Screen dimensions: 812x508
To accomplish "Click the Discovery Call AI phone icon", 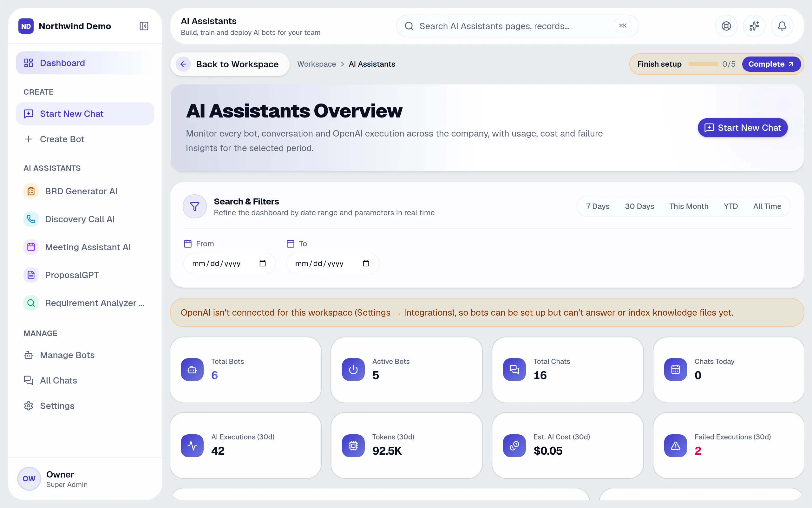I will [x=31, y=219].
